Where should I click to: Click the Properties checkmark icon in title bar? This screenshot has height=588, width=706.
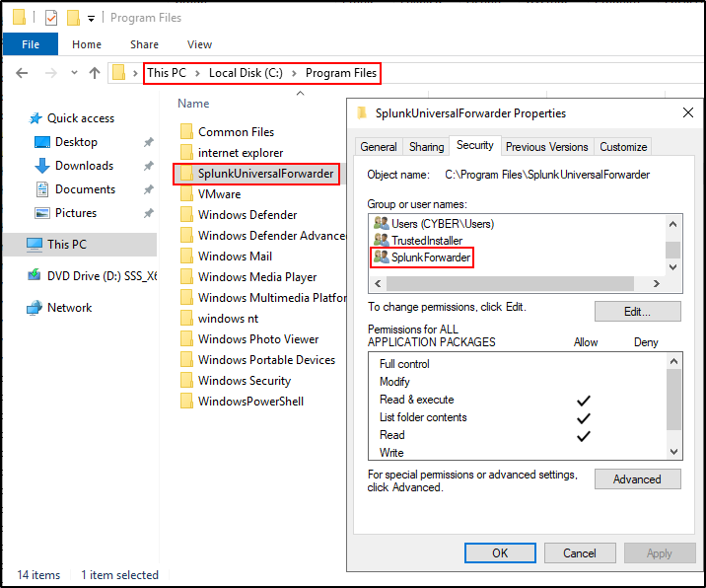51,18
